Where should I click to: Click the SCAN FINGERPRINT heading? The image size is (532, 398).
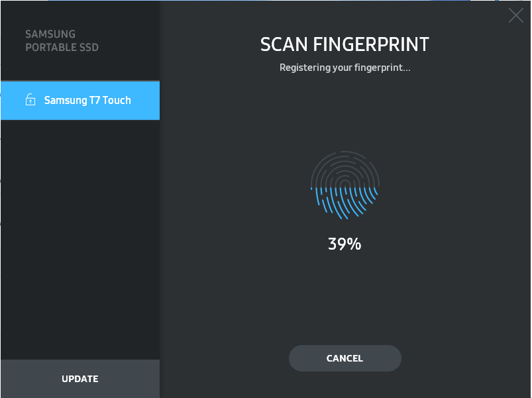(x=345, y=44)
